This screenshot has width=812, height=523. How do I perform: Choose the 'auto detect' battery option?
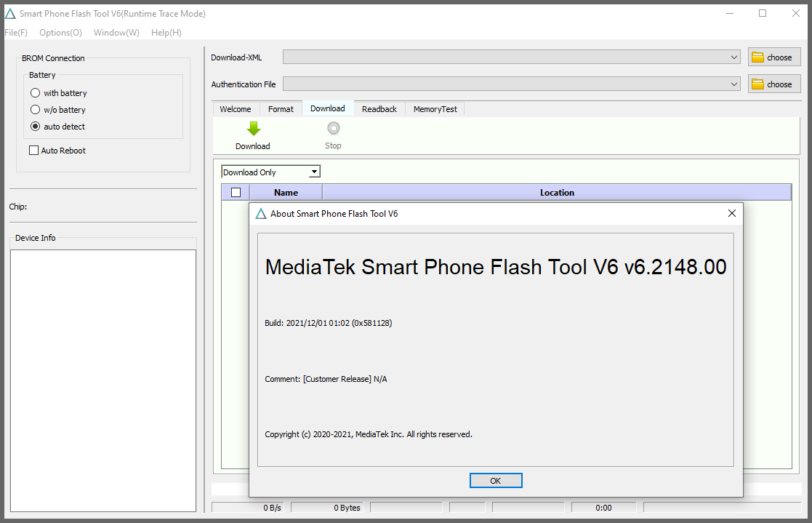pyautogui.click(x=36, y=127)
